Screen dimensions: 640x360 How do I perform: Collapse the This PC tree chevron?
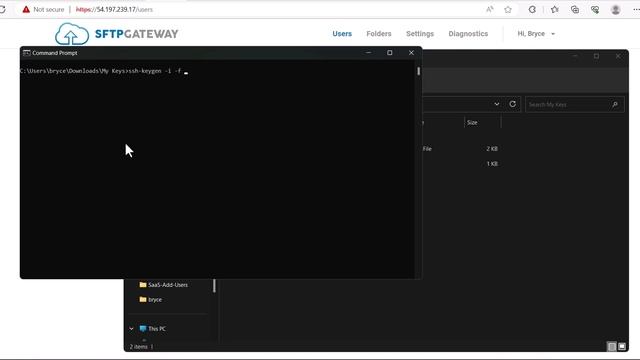[131, 329]
